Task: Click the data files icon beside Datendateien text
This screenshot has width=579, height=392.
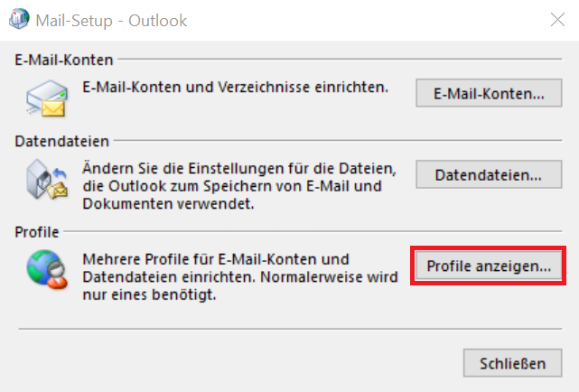Action: 45,182
